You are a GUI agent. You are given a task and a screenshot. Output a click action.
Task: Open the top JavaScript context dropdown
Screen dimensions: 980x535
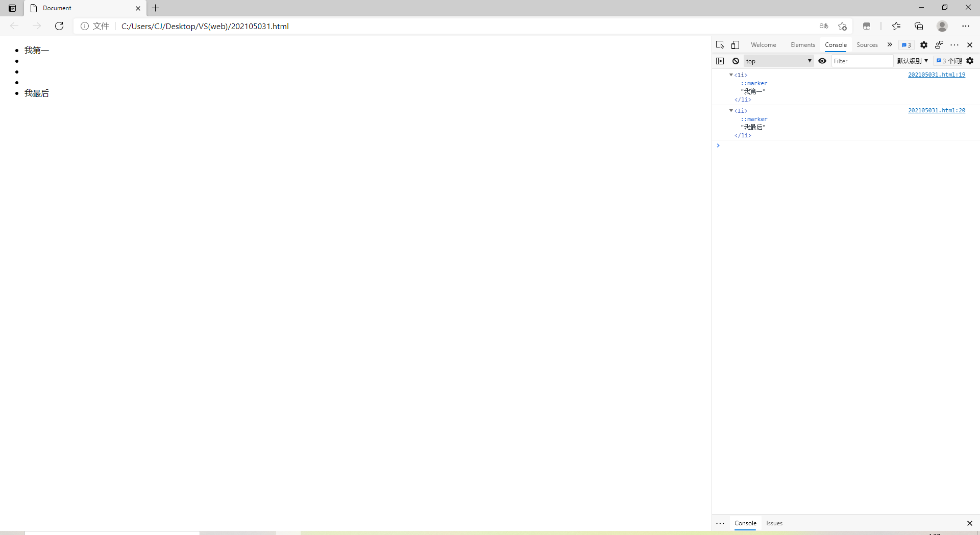pos(778,61)
